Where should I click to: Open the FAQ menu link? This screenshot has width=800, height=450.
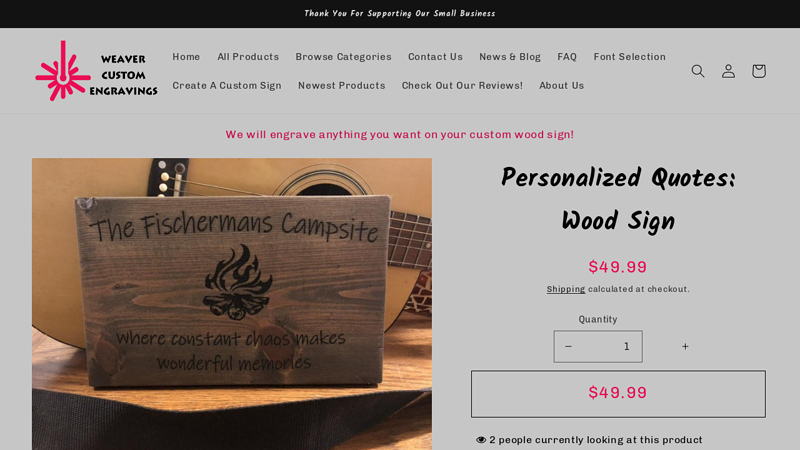coord(567,57)
